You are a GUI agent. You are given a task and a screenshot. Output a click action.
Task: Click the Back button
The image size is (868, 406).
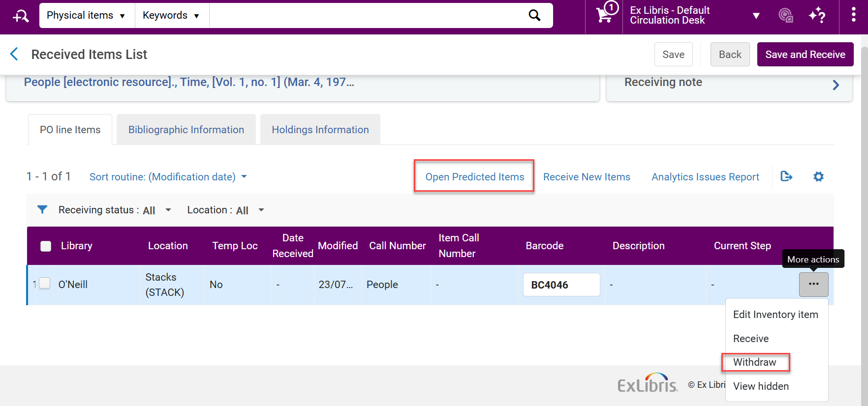point(730,54)
